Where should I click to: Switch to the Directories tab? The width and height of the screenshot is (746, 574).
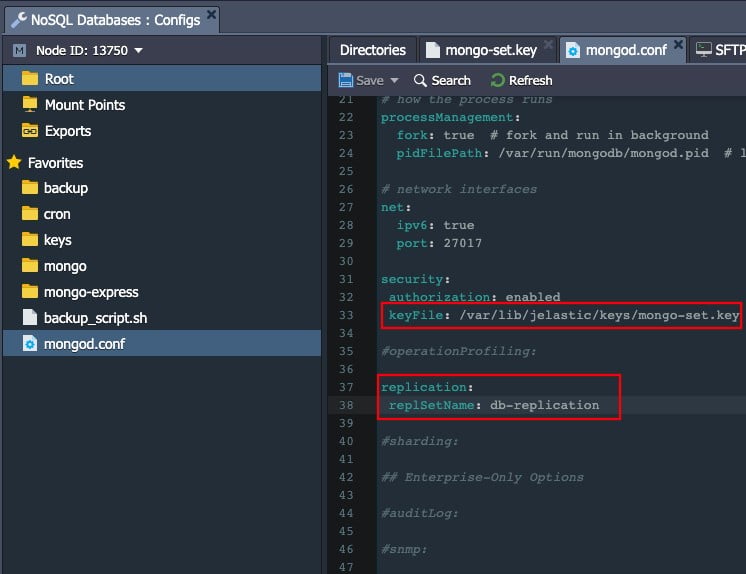click(x=373, y=50)
